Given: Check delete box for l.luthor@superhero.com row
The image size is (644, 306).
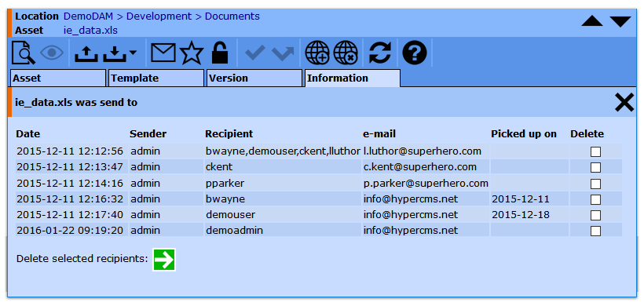Looking at the screenshot, I should (x=595, y=151).
